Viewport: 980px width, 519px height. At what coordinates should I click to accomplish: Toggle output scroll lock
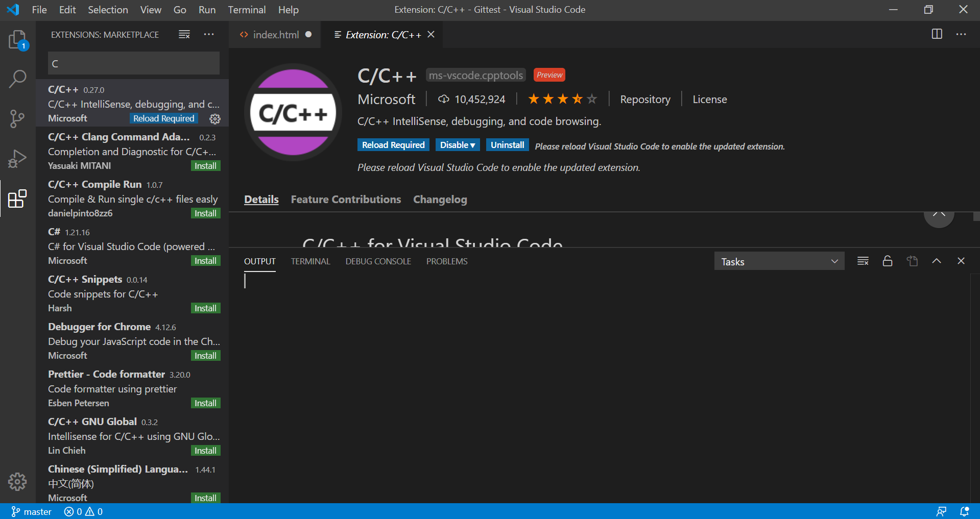point(888,261)
